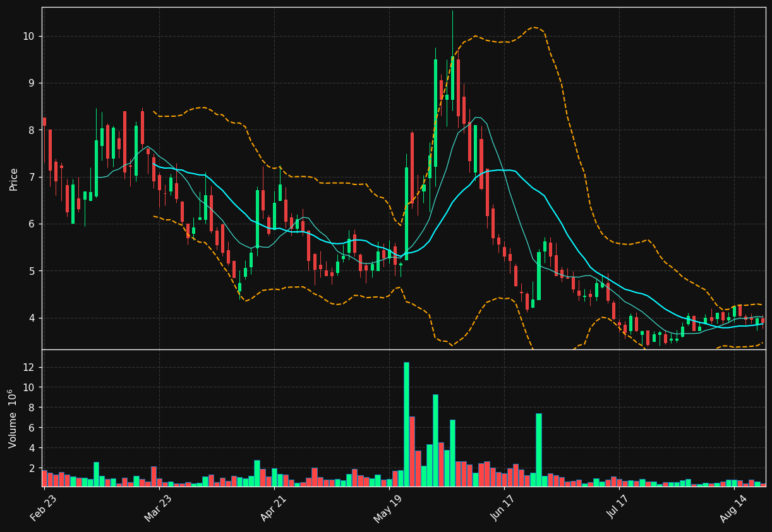This screenshot has height=532, width=772.
Task: Click price tick label 5
Action: [x=31, y=271]
